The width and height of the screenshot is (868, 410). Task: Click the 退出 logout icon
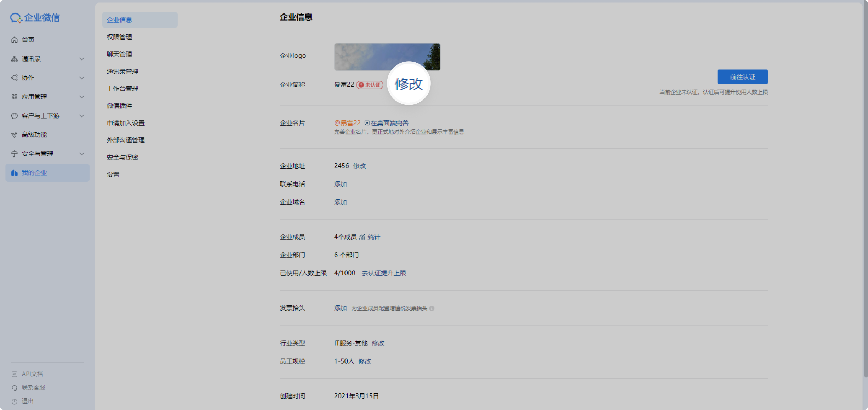pyautogui.click(x=14, y=401)
